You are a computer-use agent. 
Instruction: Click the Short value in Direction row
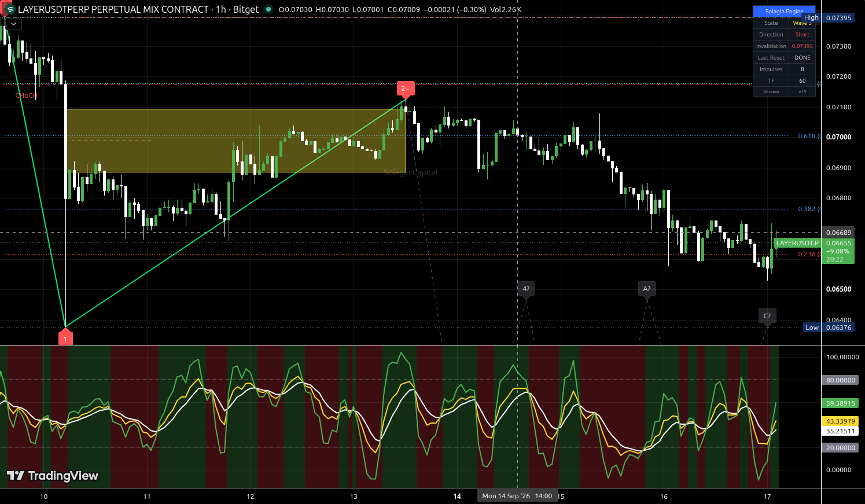pos(803,35)
